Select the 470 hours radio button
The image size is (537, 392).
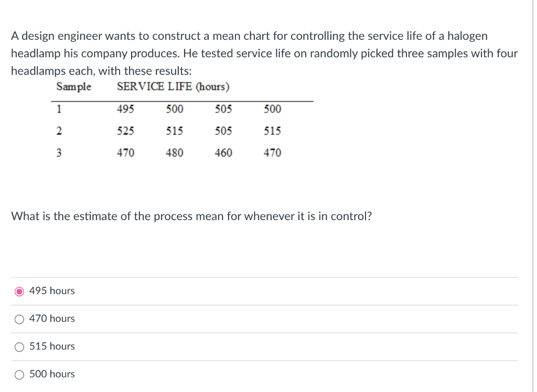(19, 318)
